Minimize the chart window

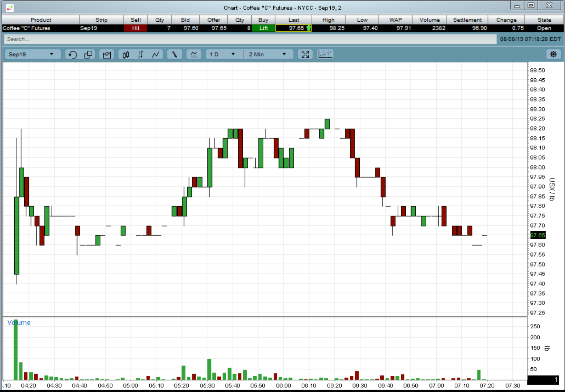(517, 6)
